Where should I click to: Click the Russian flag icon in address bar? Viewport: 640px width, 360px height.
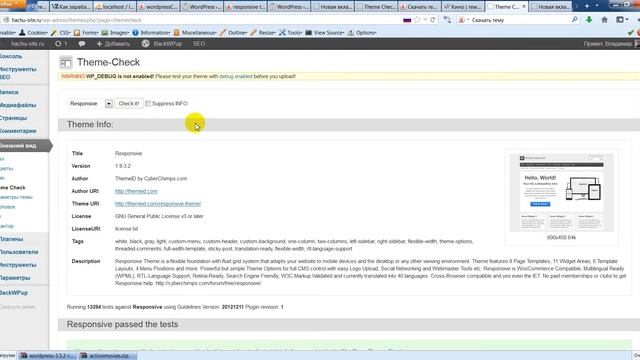click(x=407, y=20)
